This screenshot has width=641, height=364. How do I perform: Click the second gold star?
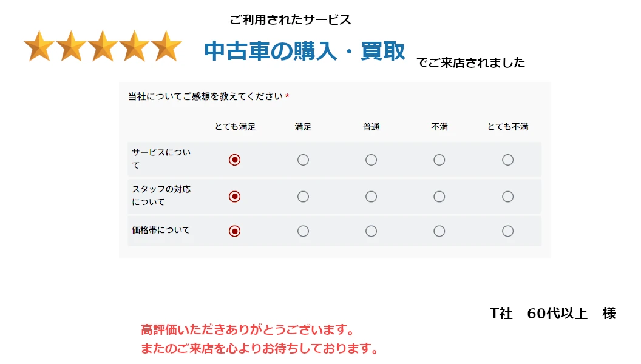(72, 47)
